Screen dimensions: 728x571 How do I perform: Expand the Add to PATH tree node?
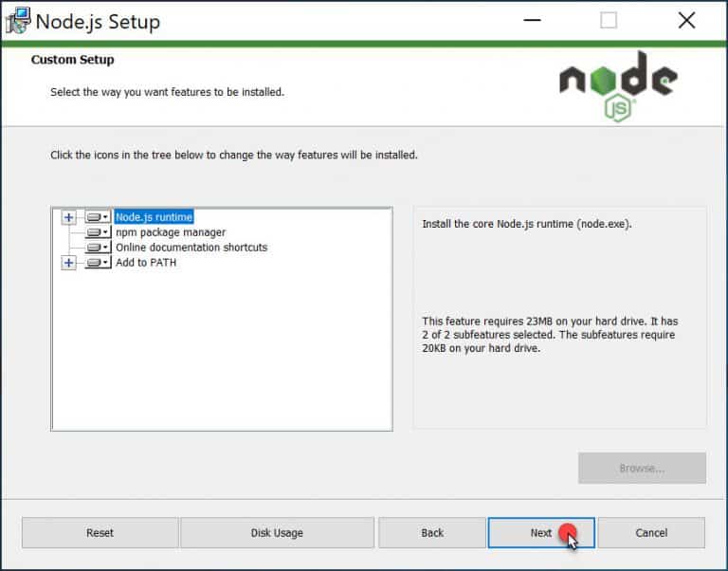click(x=68, y=263)
